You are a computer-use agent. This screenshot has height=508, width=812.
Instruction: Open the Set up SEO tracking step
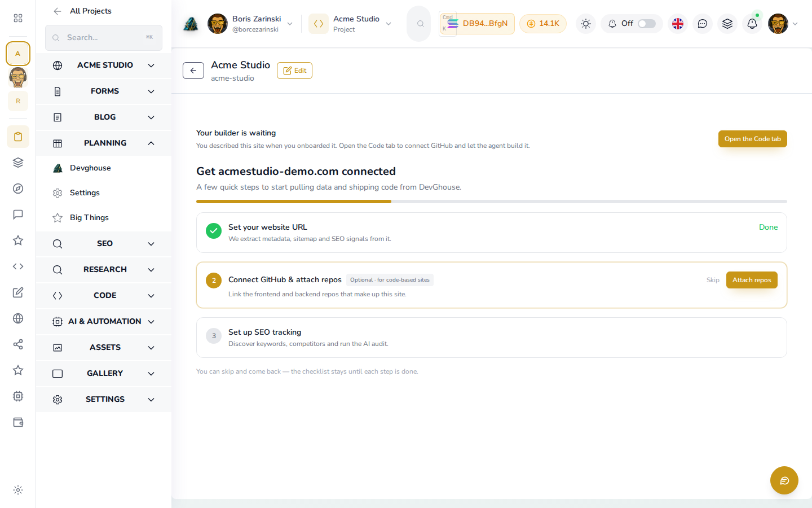tap(492, 338)
